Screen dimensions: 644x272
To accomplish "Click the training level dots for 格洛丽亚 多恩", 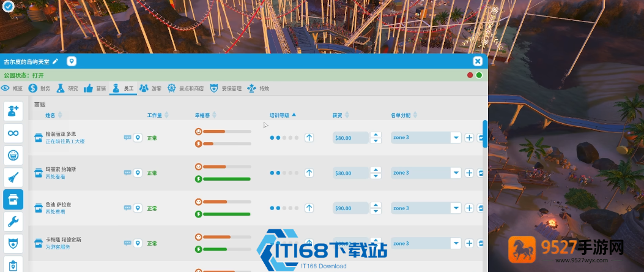I will click(284, 138).
